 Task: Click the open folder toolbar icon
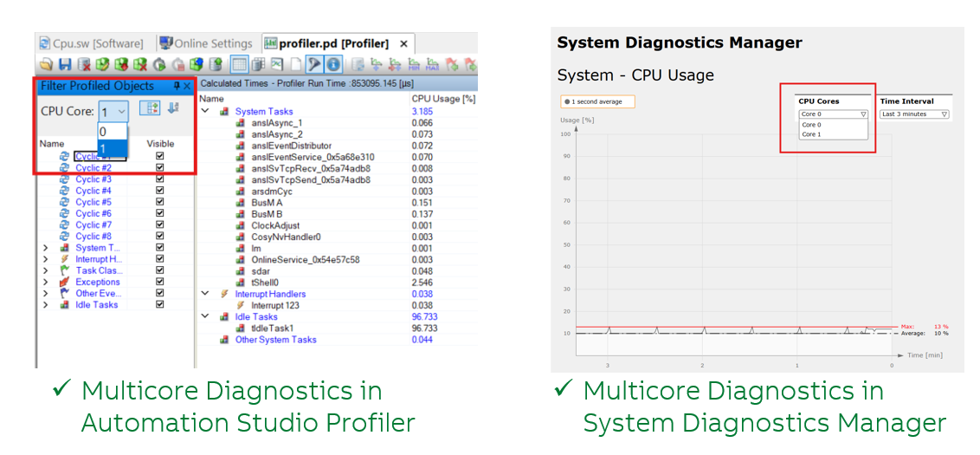coord(46,64)
